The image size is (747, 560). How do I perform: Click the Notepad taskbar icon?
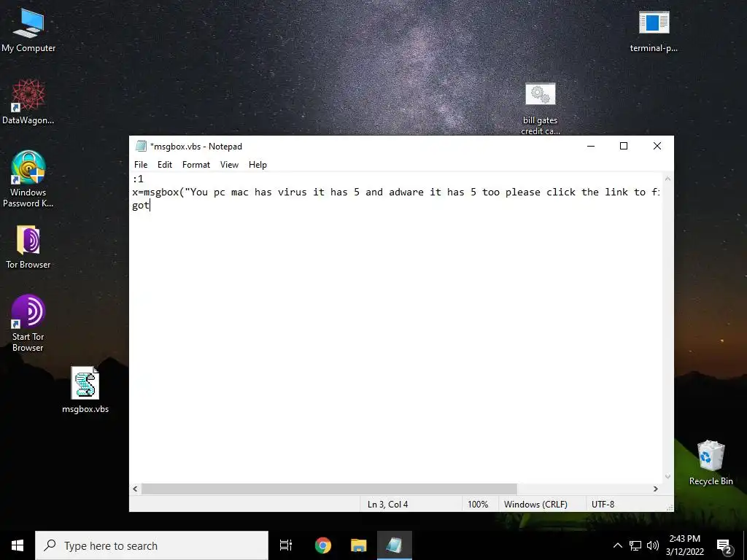395,545
